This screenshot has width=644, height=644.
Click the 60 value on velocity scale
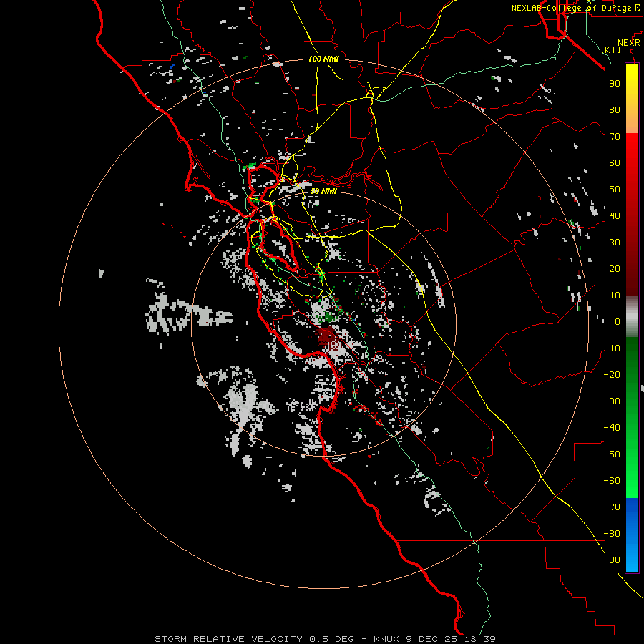[615, 163]
